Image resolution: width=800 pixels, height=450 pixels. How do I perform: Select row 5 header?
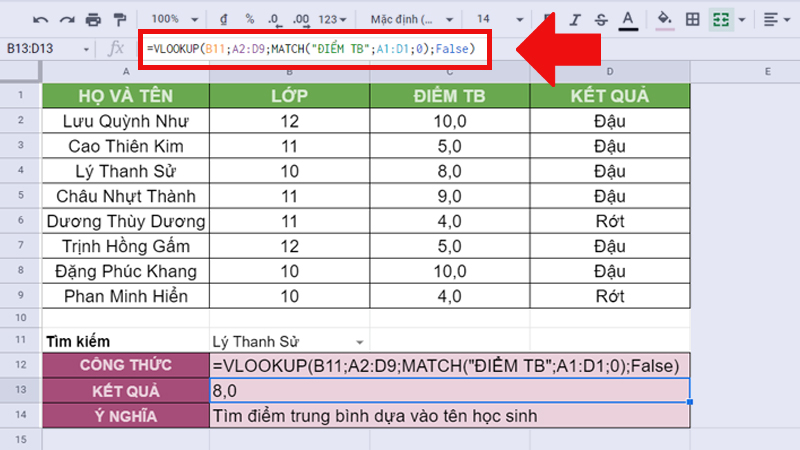point(20,195)
